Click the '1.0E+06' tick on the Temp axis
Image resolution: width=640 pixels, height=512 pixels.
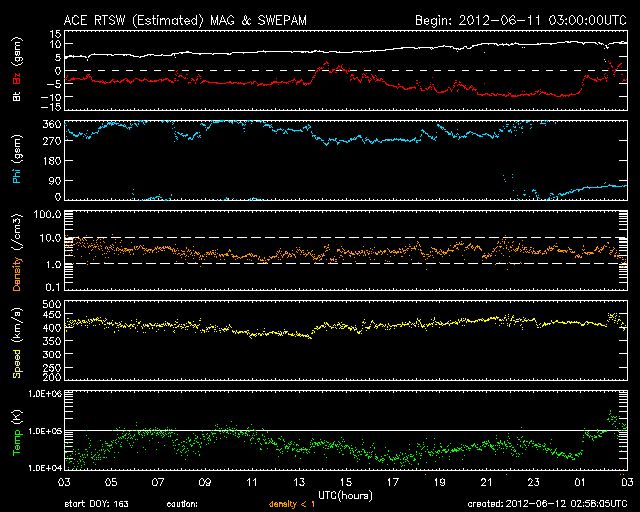coord(45,394)
